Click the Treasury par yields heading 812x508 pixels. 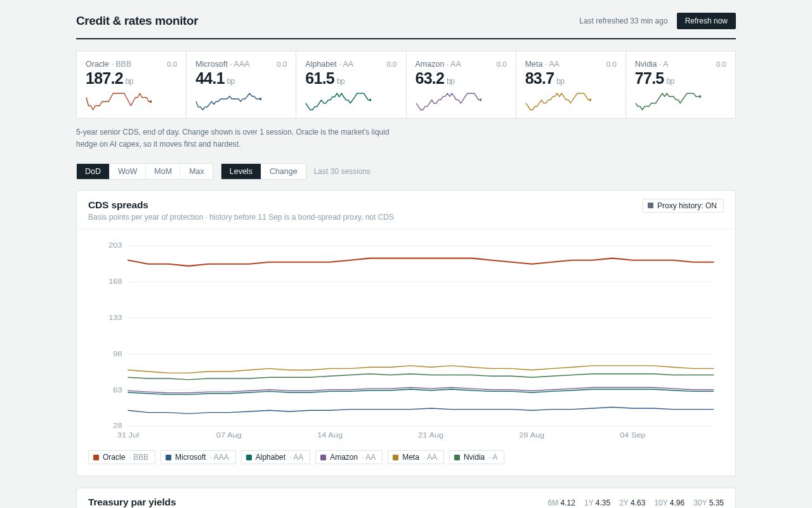coord(132,502)
